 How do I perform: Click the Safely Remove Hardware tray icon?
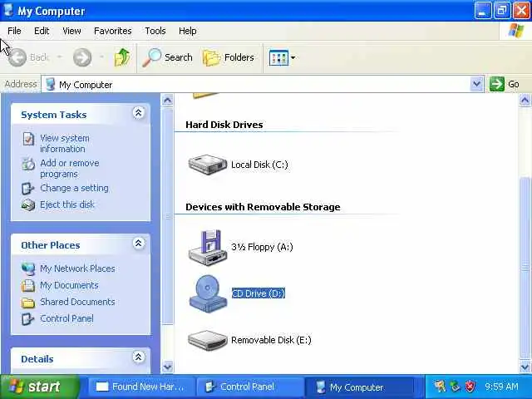(x=455, y=387)
